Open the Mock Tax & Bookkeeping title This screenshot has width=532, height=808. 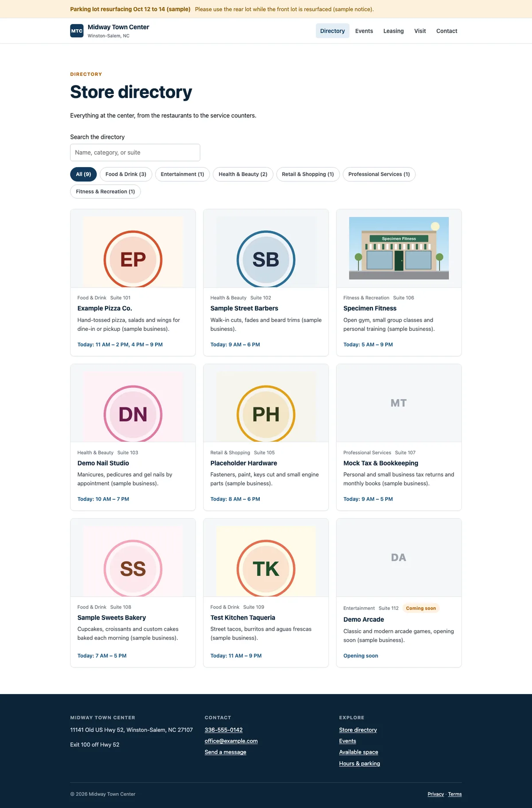(381, 463)
